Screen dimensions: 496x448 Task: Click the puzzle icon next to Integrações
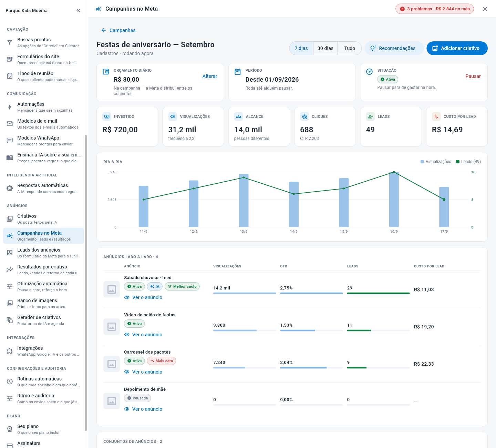(x=10, y=351)
